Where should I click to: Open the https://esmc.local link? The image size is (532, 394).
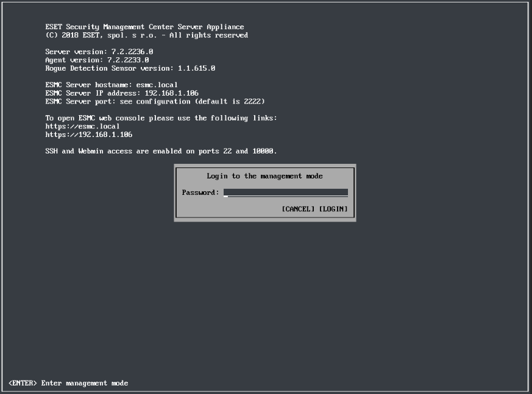[x=82, y=126]
